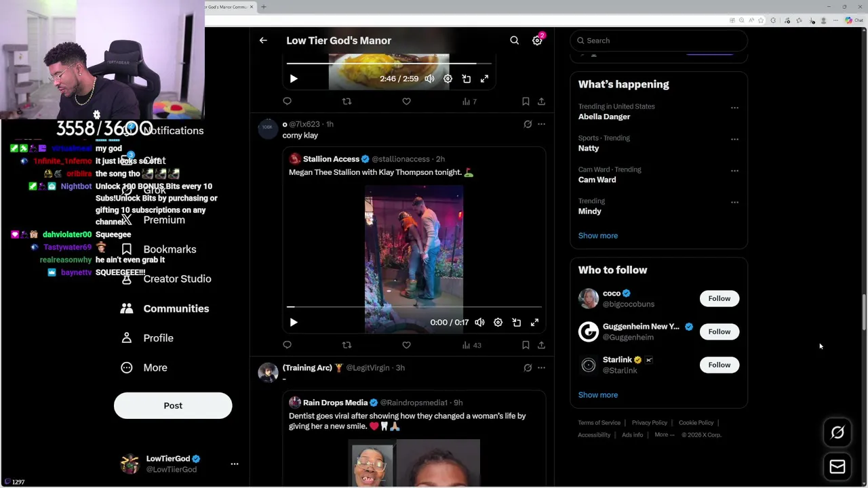Image resolution: width=868 pixels, height=488 pixels.
Task: Toggle picture-in-picture on top video
Action: point(467,79)
